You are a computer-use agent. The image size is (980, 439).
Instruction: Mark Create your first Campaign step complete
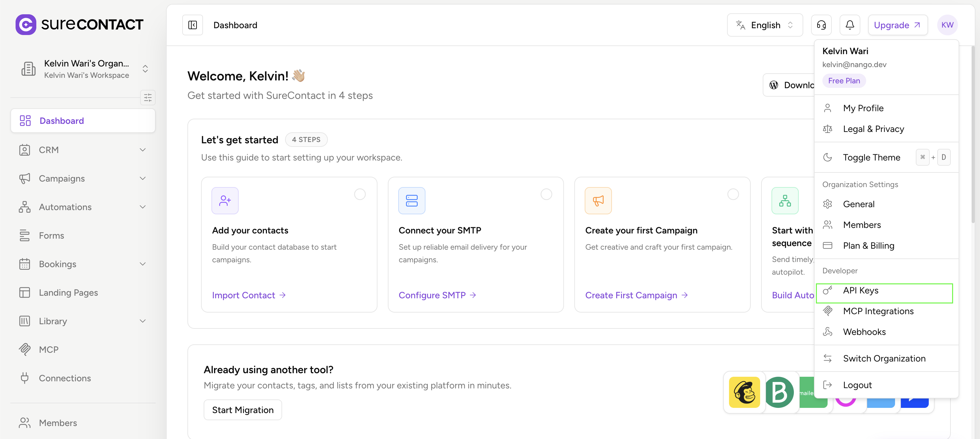733,195
